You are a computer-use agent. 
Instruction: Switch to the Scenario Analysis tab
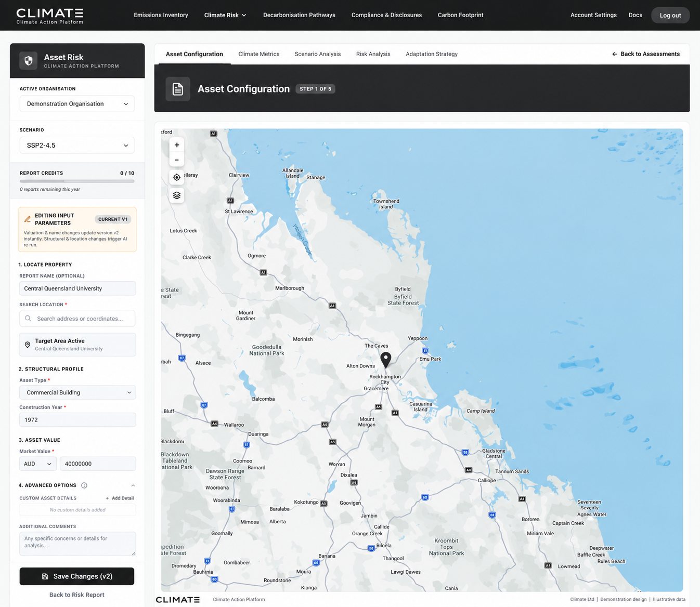[x=318, y=54]
